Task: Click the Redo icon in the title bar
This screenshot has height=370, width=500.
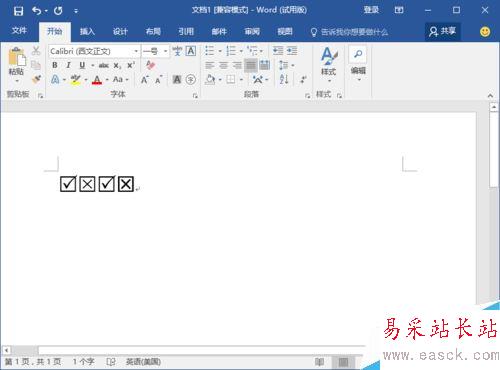Action: click(x=58, y=11)
